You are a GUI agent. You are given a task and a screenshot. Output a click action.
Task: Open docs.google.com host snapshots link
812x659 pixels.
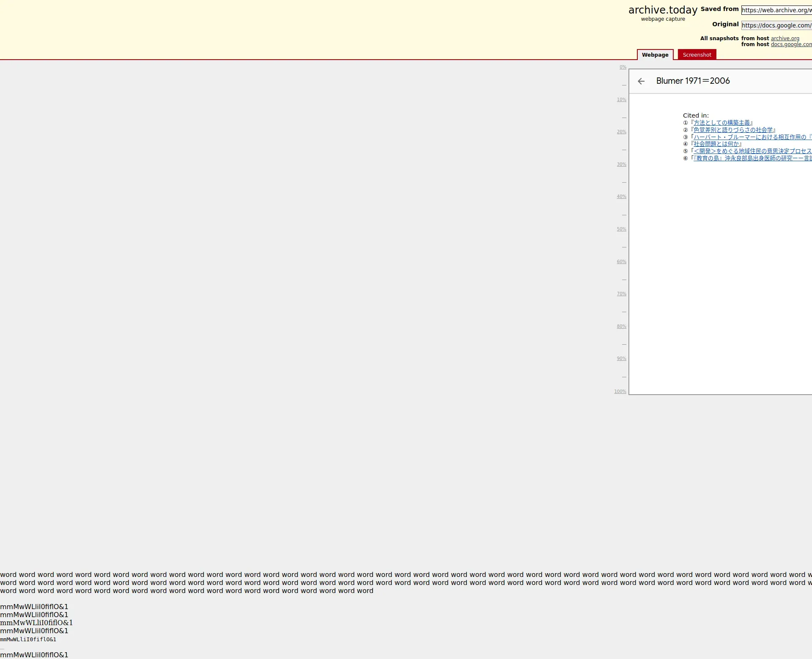791,44
